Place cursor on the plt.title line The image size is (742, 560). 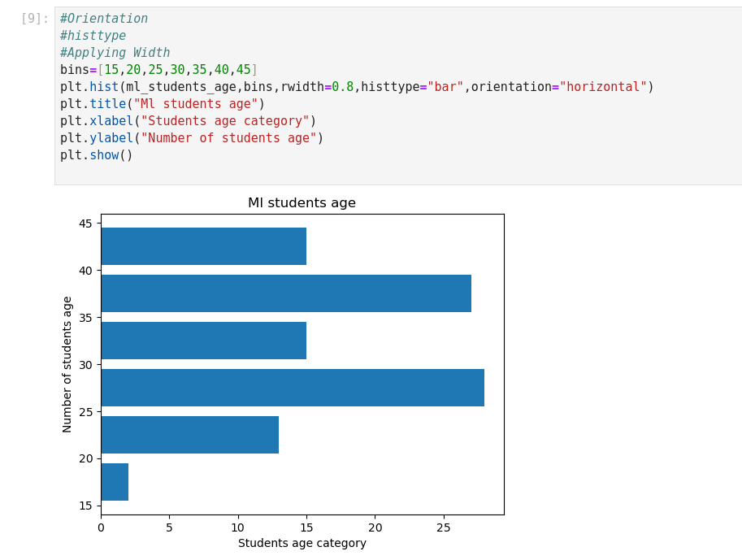coord(163,104)
